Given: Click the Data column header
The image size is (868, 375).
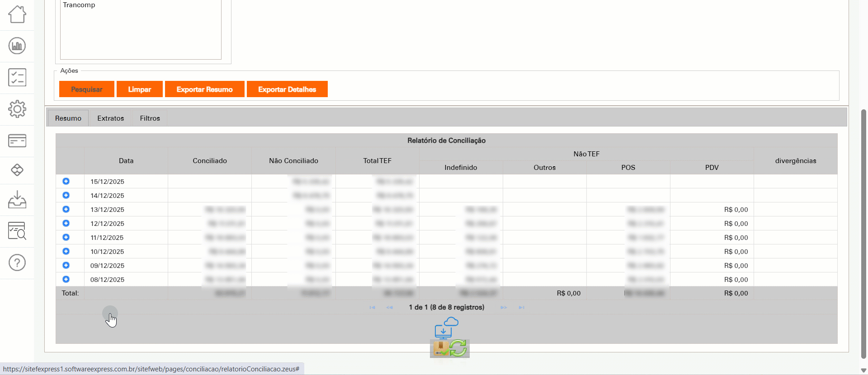Looking at the screenshot, I should (126, 160).
